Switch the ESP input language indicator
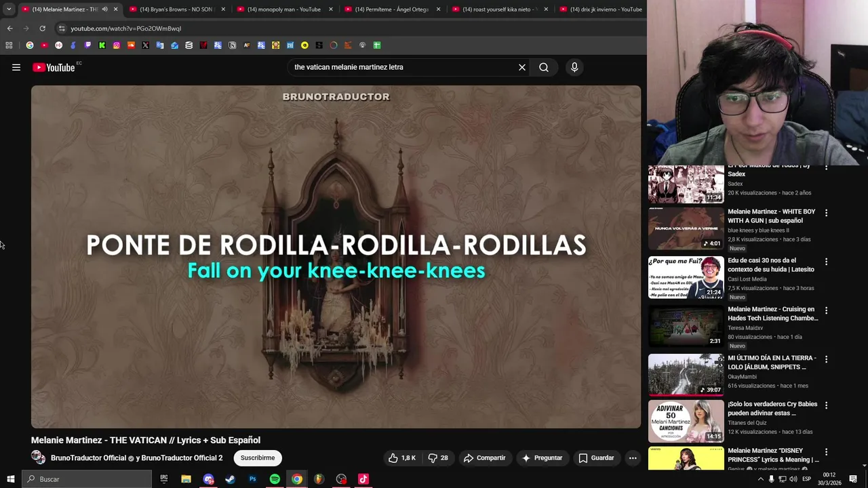The width and height of the screenshot is (868, 488). (x=806, y=479)
